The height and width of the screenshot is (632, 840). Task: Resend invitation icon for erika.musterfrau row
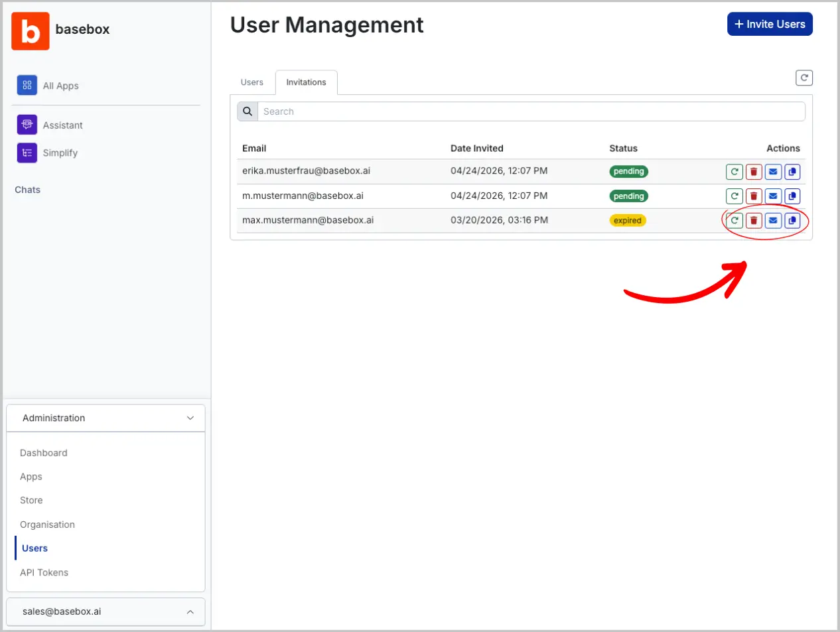tap(734, 172)
